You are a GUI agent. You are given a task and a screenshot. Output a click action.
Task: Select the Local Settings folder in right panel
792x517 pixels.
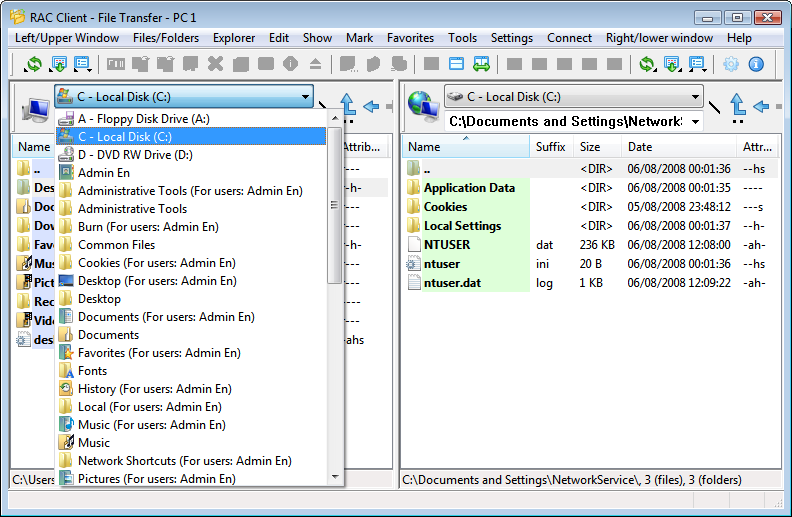pyautogui.click(x=591, y=226)
